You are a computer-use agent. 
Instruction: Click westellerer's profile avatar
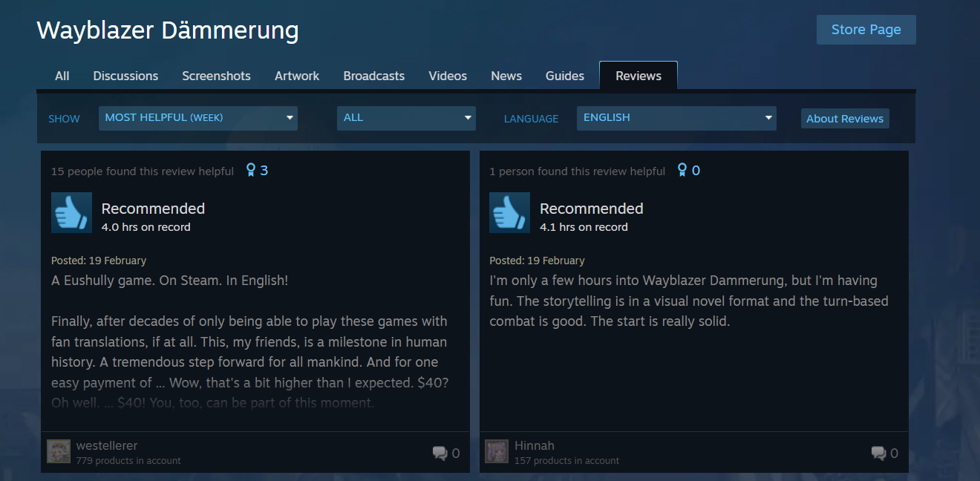(59, 451)
